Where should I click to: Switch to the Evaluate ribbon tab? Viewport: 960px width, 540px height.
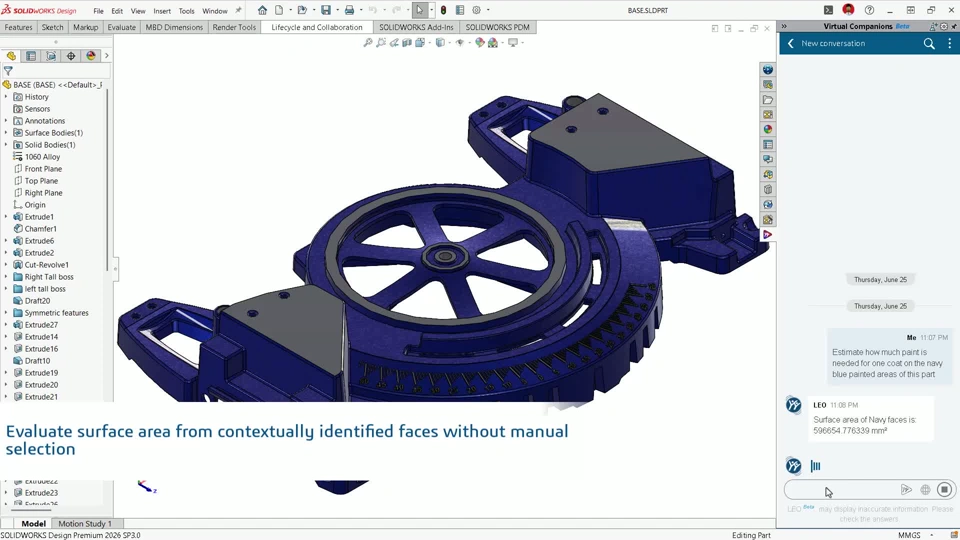[121, 27]
